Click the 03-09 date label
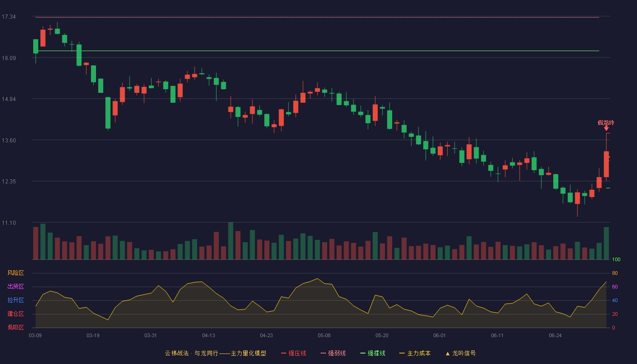Viewport: 637px width, 364px height. [35, 335]
